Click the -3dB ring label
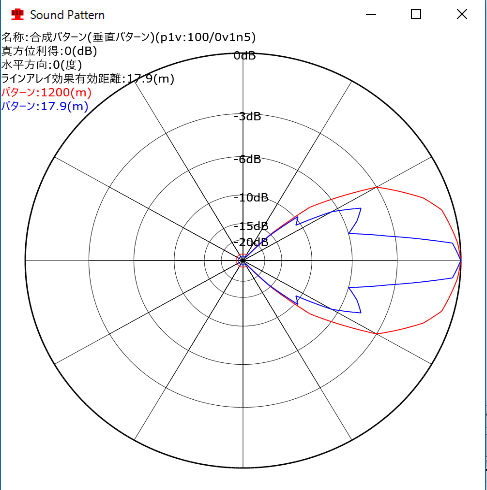This screenshot has width=487, height=490. (247, 116)
